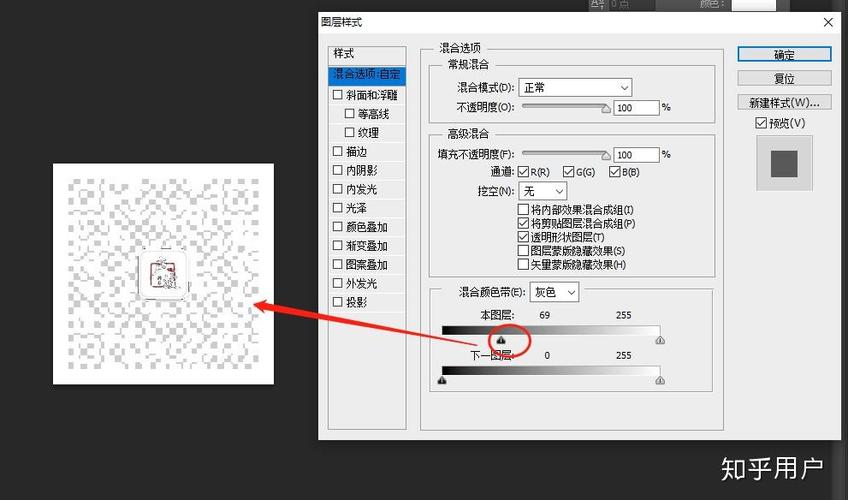
Task: Click the 确定 button
Action: tap(784, 54)
